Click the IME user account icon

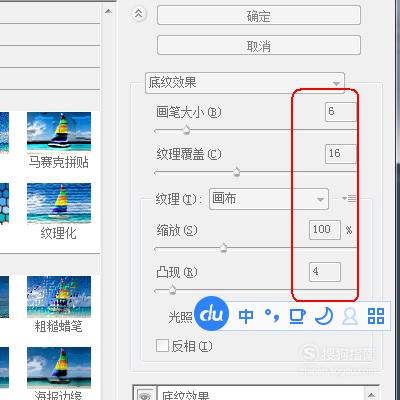pos(350,316)
